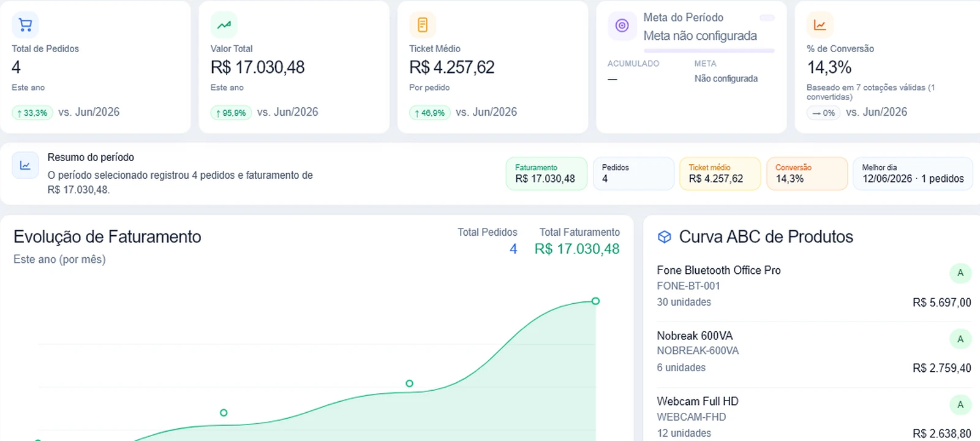The height and width of the screenshot is (441, 980).
Task: Click the 14,3% conversion rate value
Action: [829, 67]
